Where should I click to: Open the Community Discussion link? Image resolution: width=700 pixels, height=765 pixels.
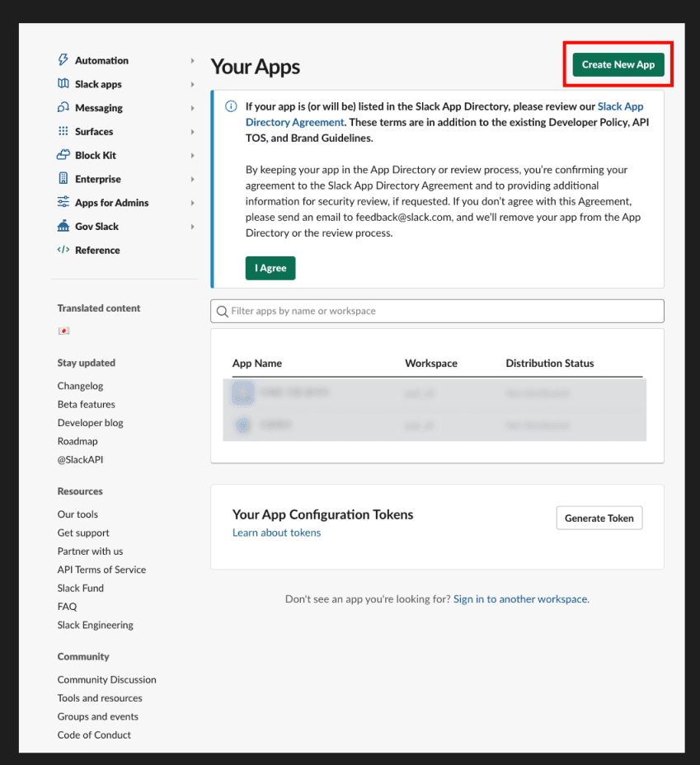[107, 679]
